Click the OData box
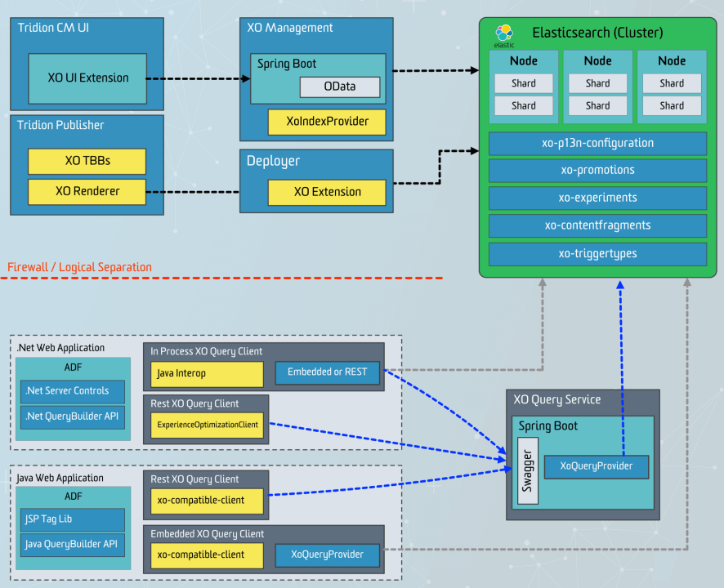Screen dimensions: 724x588 pos(340,87)
